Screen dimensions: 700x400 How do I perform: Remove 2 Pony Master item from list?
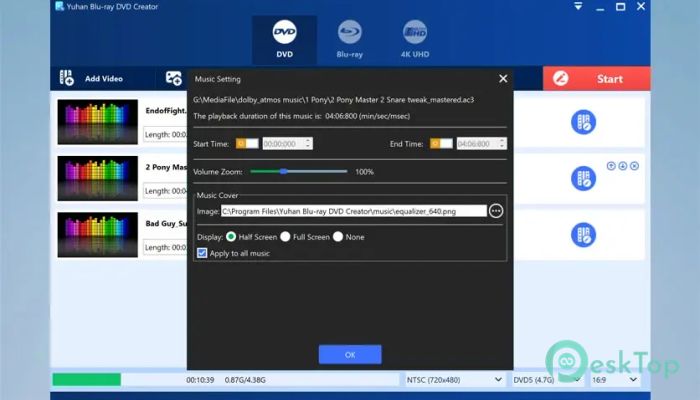pos(634,166)
